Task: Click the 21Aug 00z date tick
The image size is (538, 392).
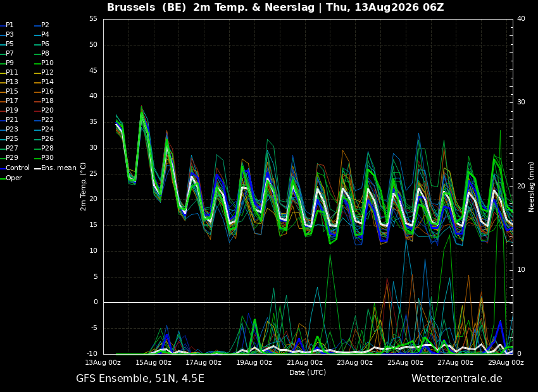Action: [x=304, y=362]
